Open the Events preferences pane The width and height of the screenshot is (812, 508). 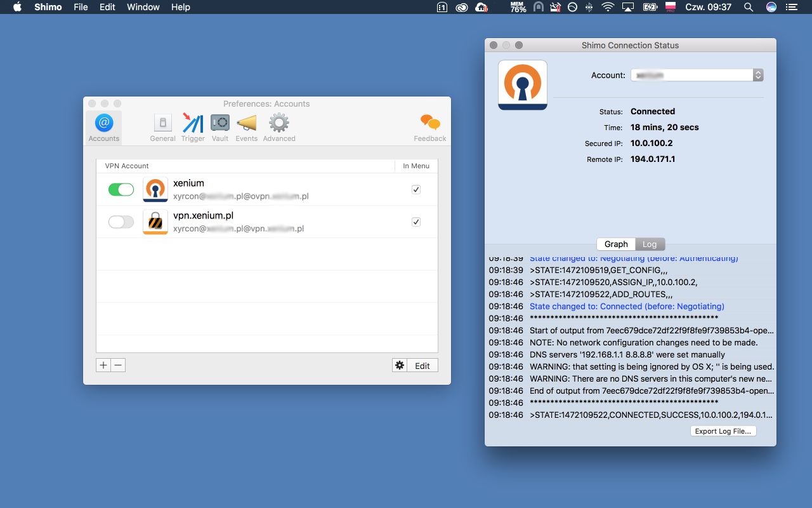(x=247, y=128)
